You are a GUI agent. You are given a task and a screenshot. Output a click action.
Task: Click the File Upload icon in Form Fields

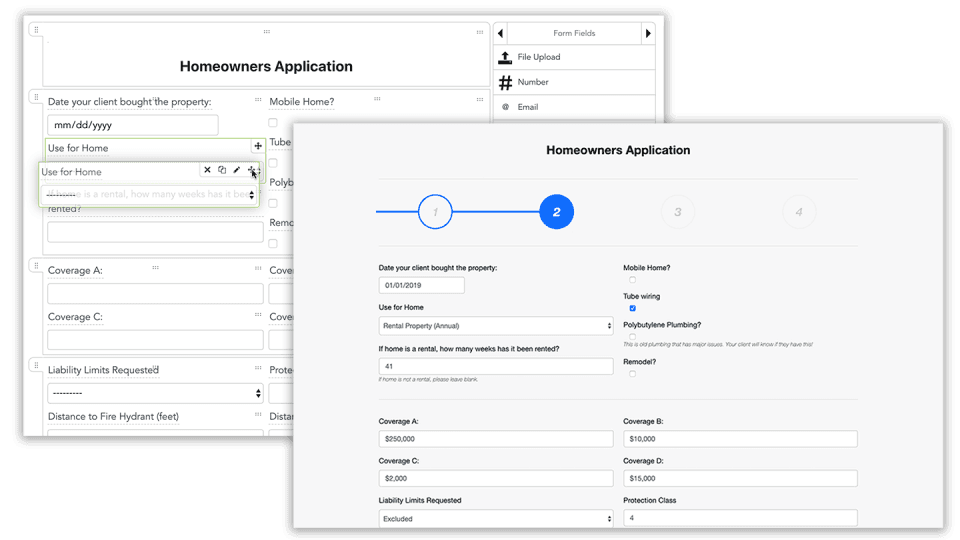tap(504, 58)
